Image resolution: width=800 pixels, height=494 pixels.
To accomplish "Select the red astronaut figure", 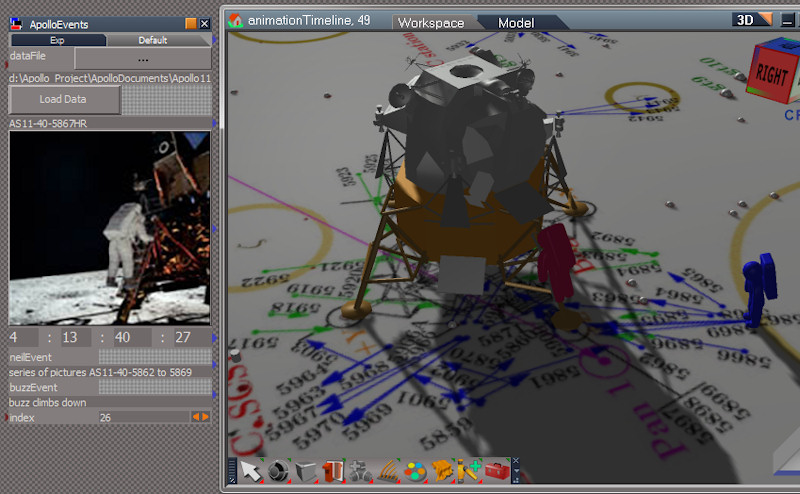I will click(x=556, y=263).
